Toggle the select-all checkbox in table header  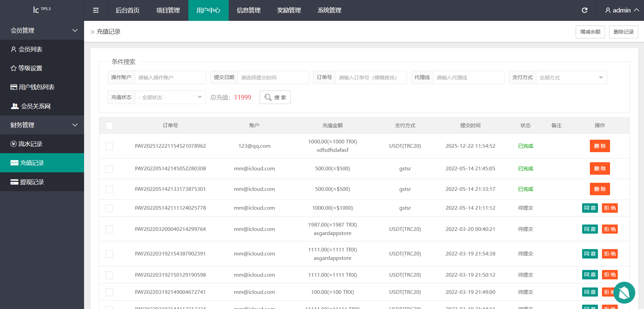click(109, 126)
